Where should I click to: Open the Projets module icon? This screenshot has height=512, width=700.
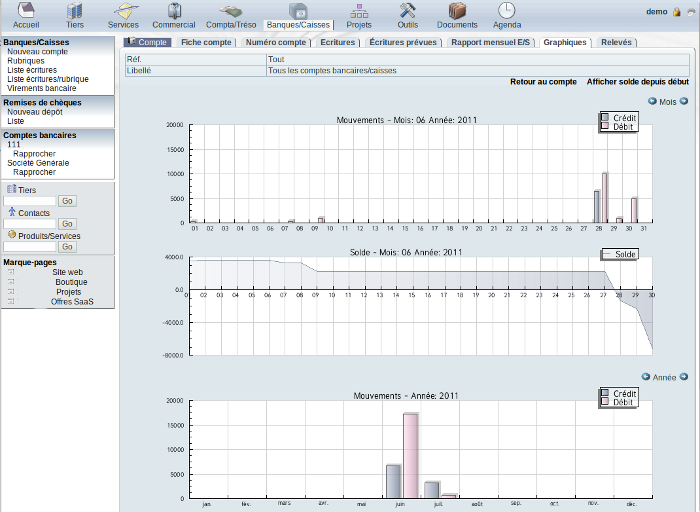(x=358, y=11)
